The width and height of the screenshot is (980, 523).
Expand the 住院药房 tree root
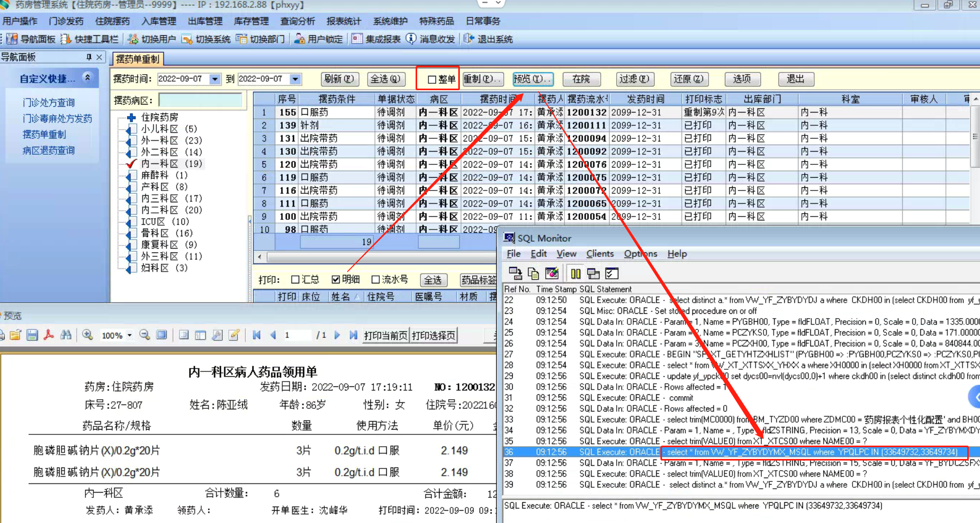point(131,117)
